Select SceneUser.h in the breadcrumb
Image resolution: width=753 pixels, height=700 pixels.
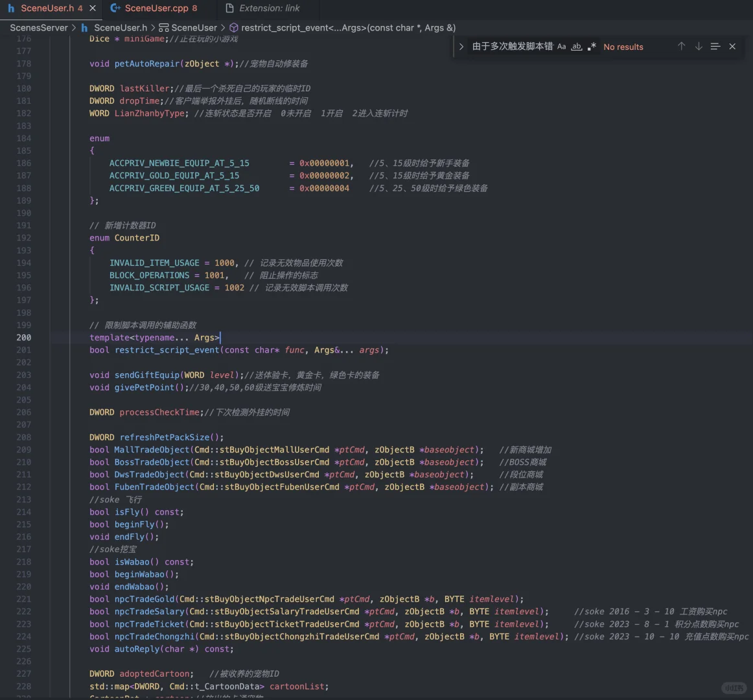pyautogui.click(x=121, y=28)
